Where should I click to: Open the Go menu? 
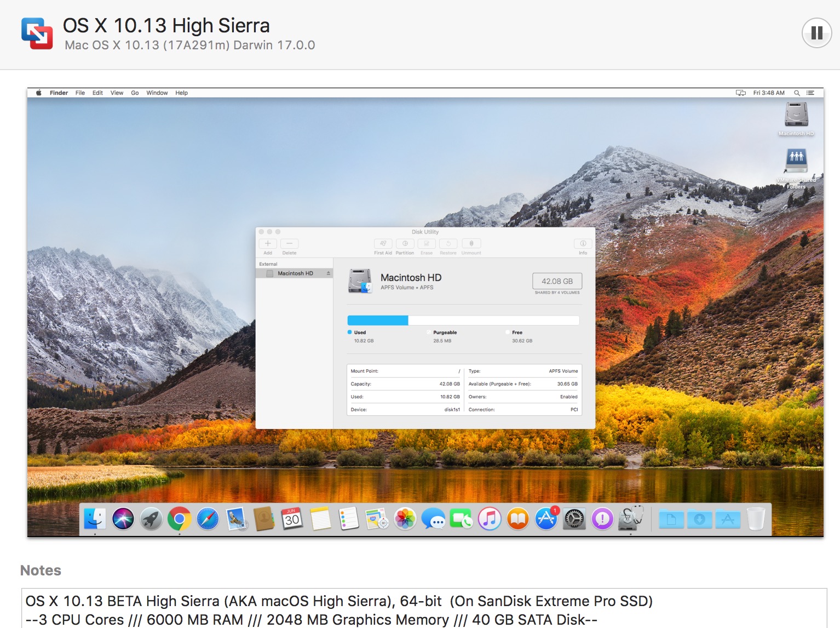click(x=135, y=93)
